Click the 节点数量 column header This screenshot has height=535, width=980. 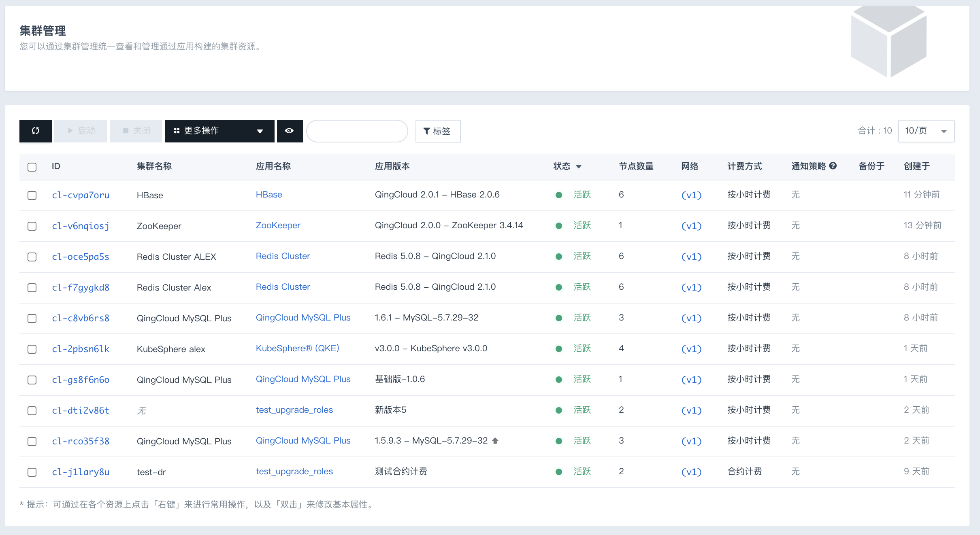(x=636, y=166)
